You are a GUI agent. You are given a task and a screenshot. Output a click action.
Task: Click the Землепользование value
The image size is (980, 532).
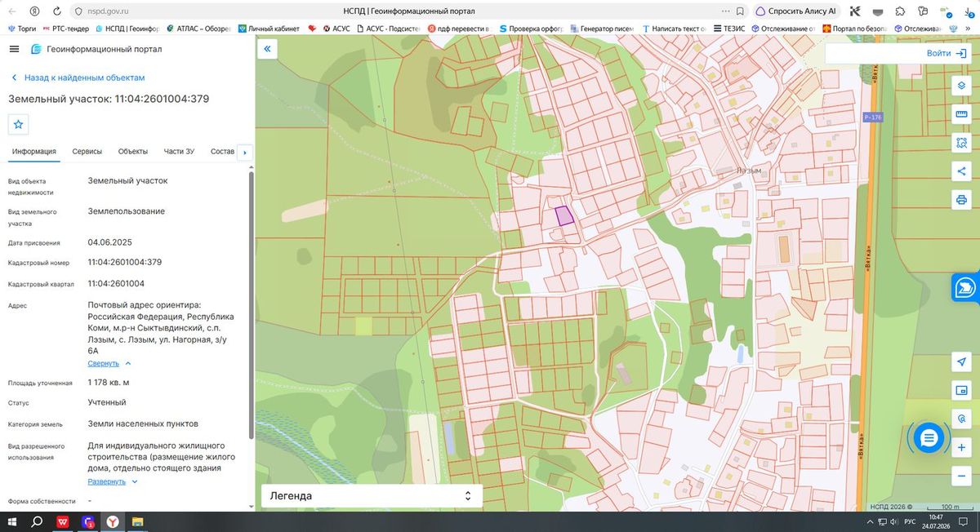[x=127, y=211]
